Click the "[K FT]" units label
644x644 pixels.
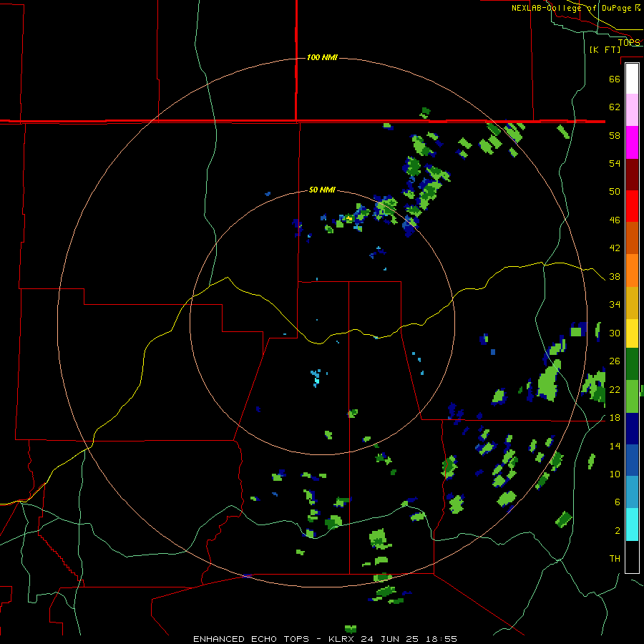tap(605, 49)
